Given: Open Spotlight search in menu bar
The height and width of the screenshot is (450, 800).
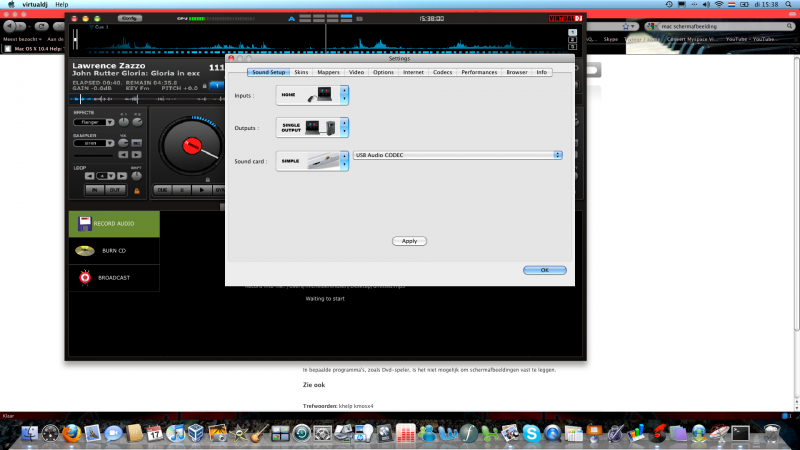Looking at the screenshot, I should pos(788,5).
